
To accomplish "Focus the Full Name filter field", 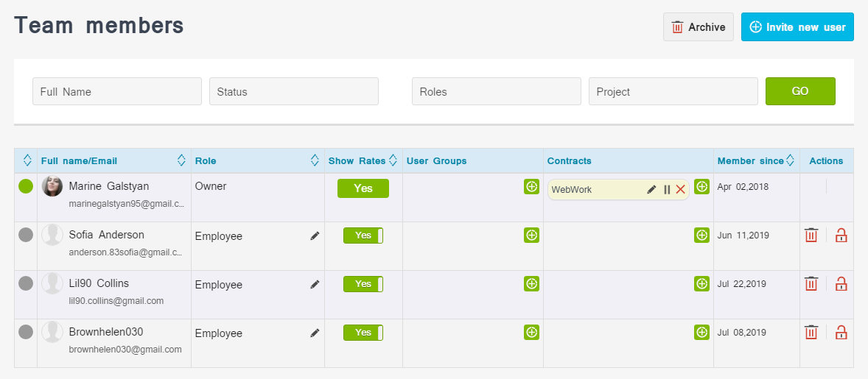I will [x=117, y=91].
